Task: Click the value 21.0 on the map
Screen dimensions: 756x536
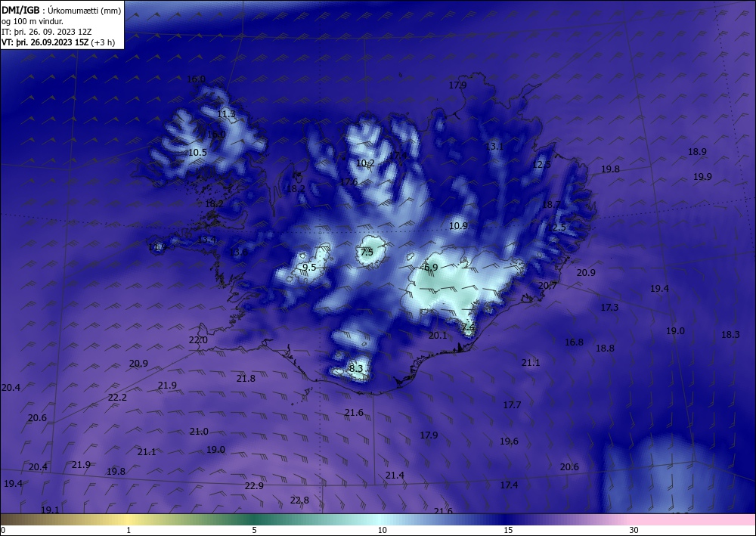Action: tap(199, 432)
